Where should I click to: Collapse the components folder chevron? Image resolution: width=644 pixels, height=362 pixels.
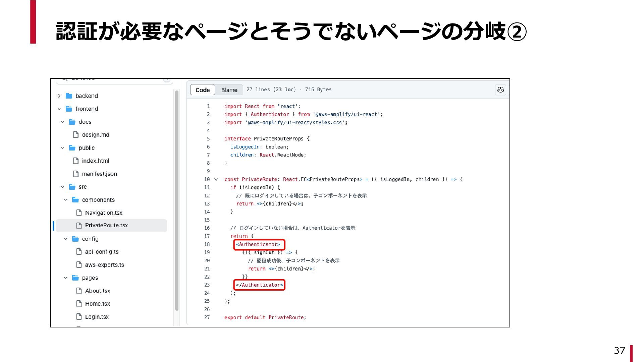66,200
